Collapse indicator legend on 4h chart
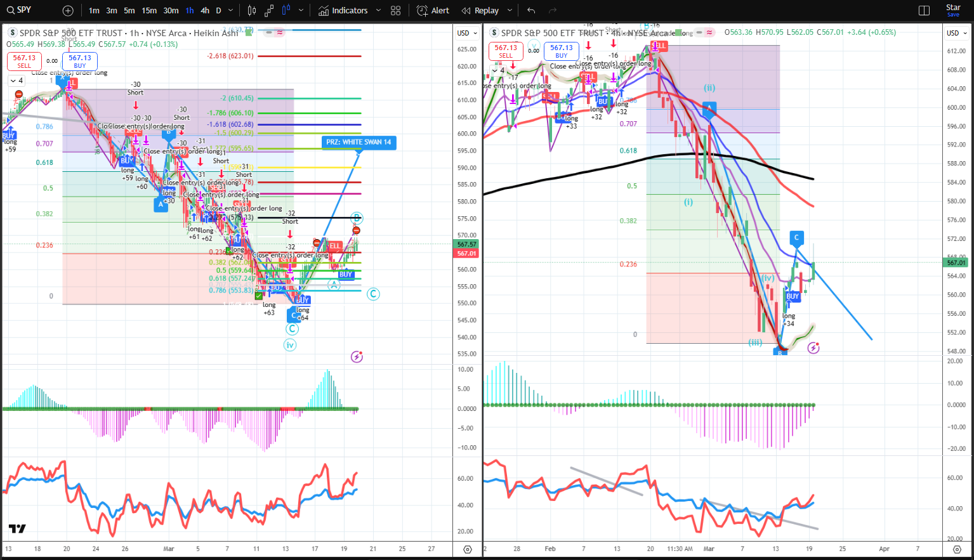This screenshot has height=560, width=974. pyautogui.click(x=498, y=70)
